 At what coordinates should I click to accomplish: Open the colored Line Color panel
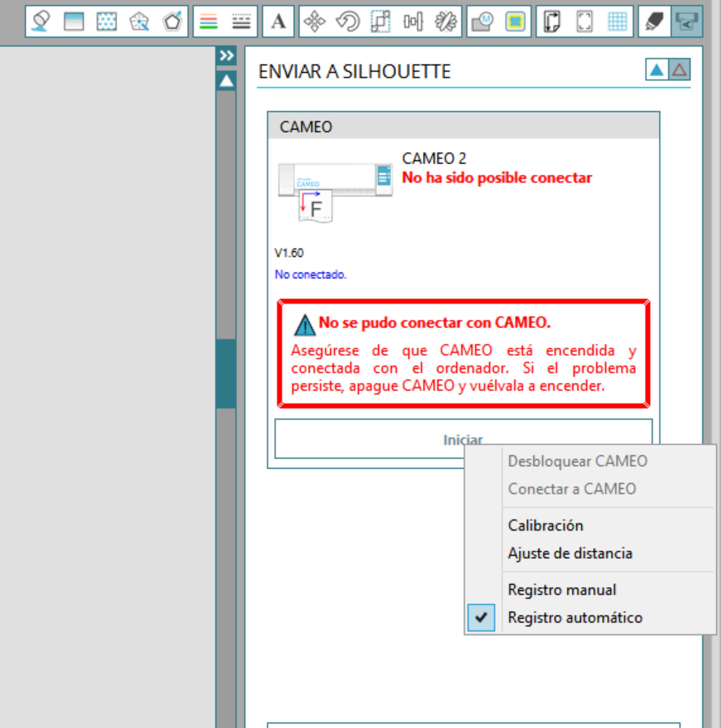(x=209, y=21)
